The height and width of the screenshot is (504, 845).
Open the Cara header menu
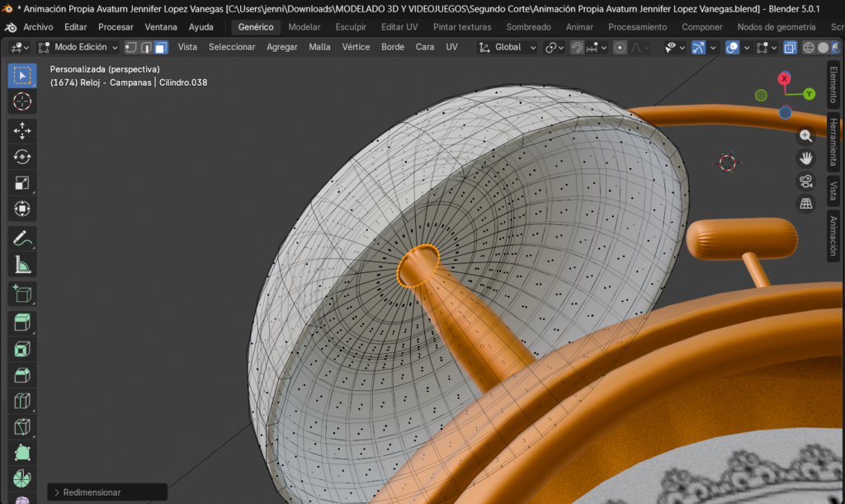tap(425, 47)
